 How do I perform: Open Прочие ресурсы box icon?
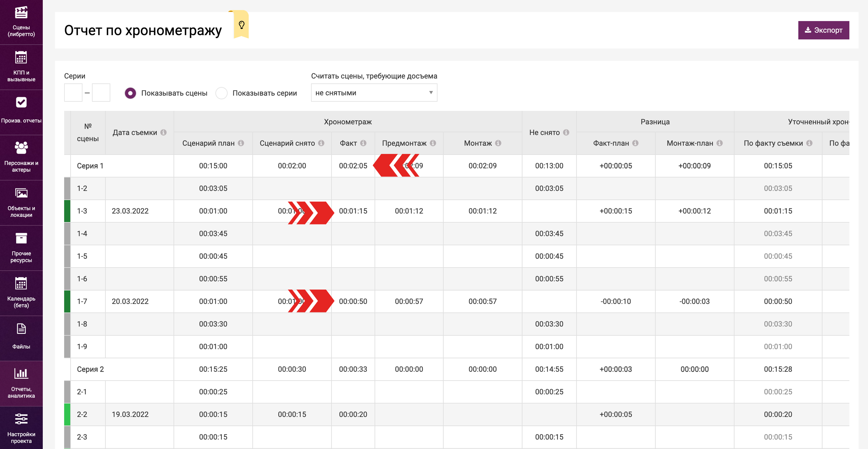point(21,239)
